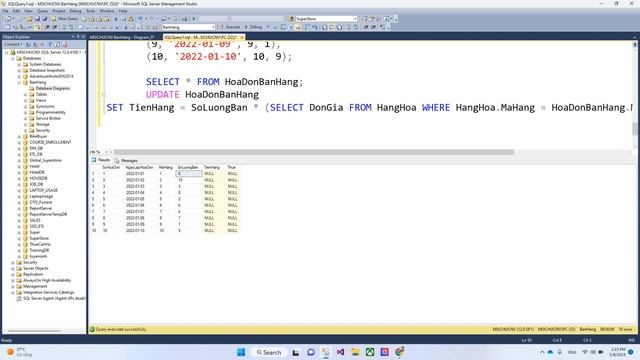This screenshot has height=360, width=640.
Task: Open File Explorer from the taskbar
Action: pyautogui.click(x=355, y=352)
